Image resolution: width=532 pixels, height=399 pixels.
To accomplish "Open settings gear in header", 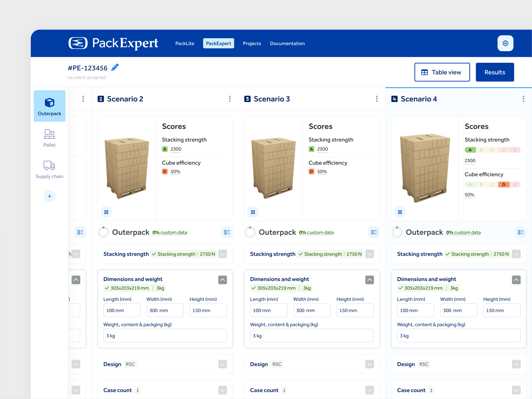I will pyautogui.click(x=505, y=43).
